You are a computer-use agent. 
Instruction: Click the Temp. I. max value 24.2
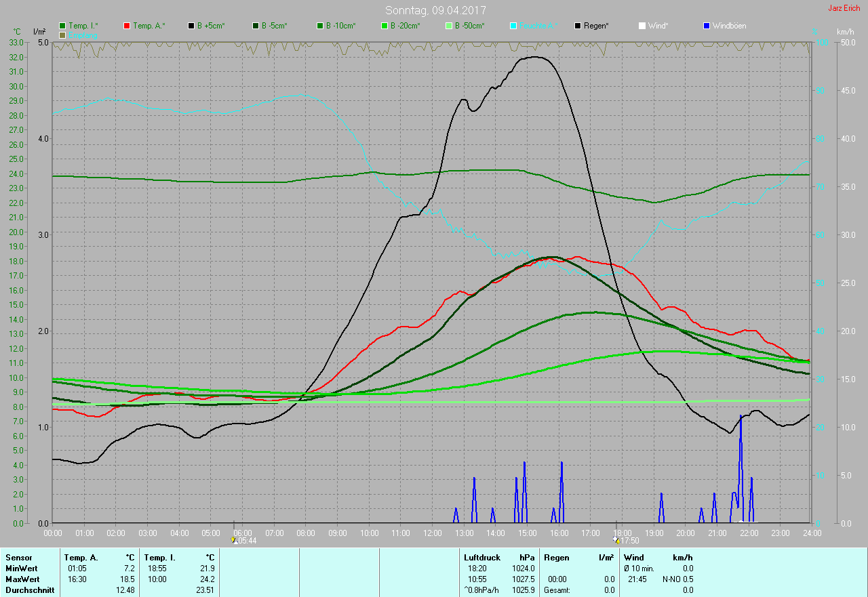(x=208, y=579)
